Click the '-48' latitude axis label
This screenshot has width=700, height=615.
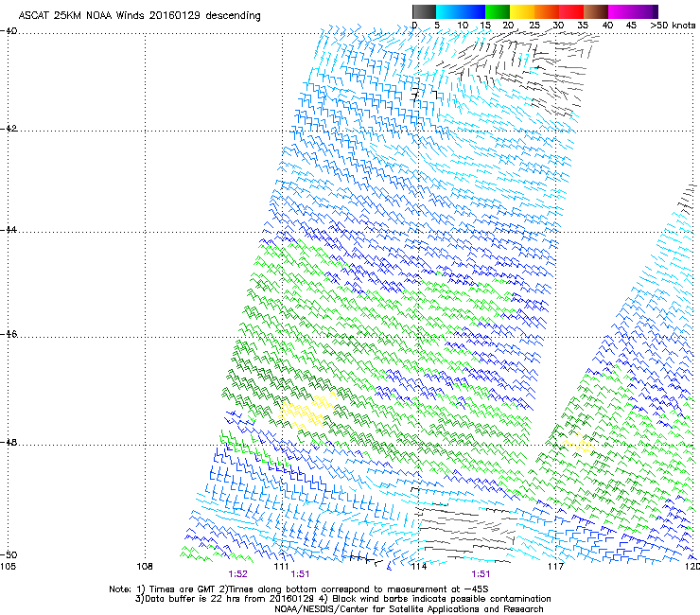pyautogui.click(x=9, y=442)
